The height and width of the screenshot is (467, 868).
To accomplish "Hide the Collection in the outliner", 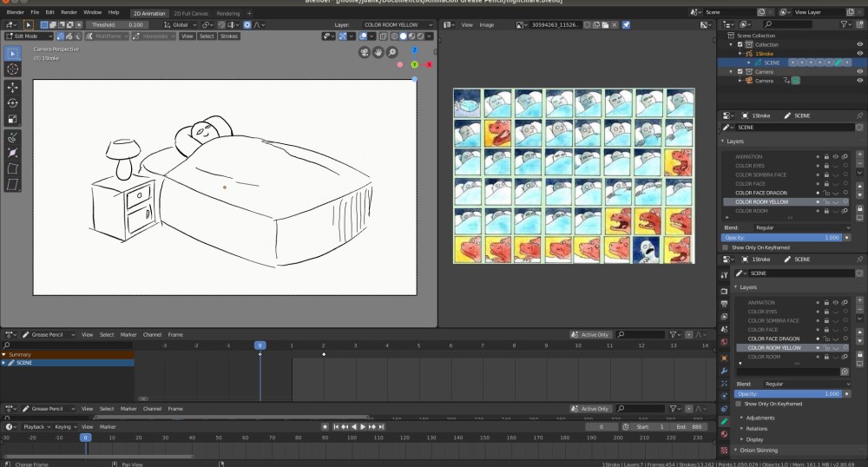I will pyautogui.click(x=860, y=44).
